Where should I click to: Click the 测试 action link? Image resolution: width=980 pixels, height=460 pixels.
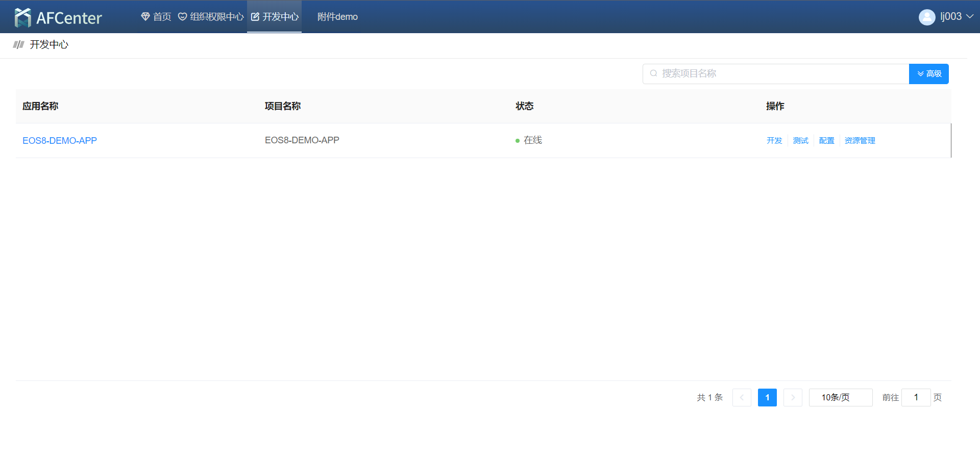point(800,141)
